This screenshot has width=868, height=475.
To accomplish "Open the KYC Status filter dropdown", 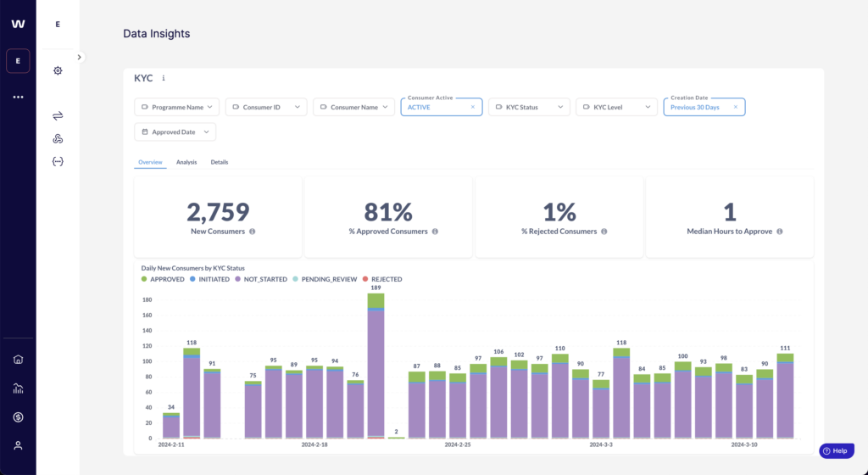I will (x=529, y=107).
